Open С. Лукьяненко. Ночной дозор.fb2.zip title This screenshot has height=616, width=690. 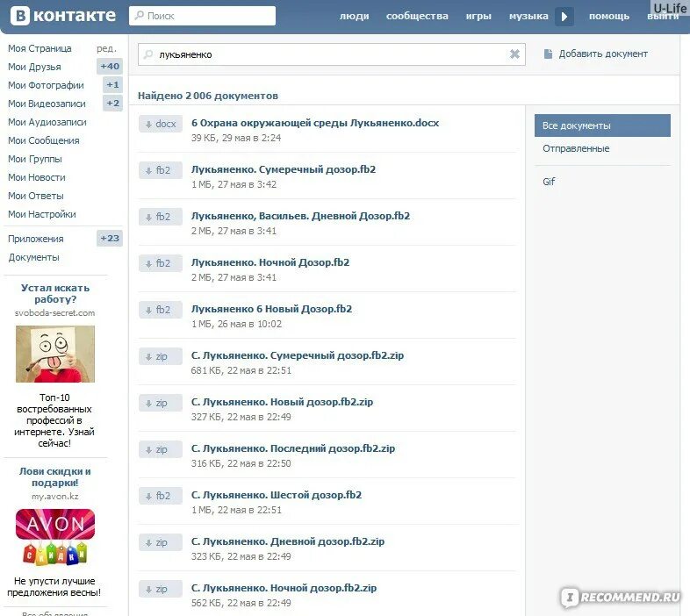coord(284,589)
